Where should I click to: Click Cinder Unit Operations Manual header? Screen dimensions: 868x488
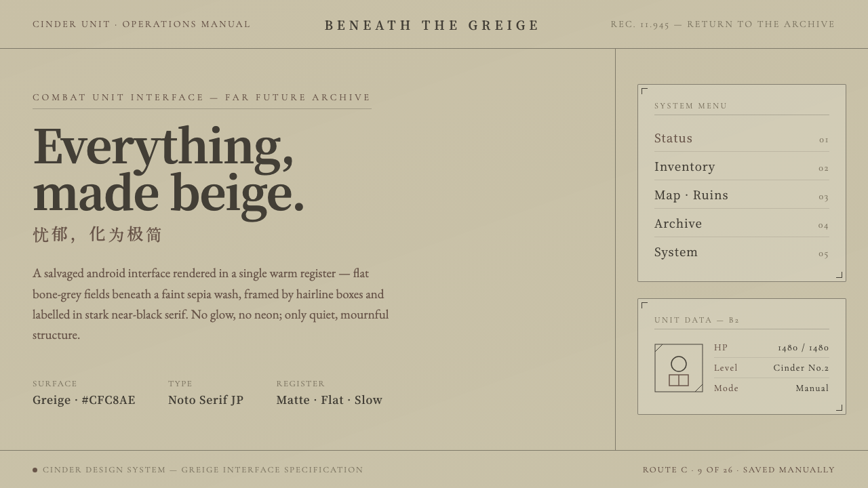click(x=142, y=24)
